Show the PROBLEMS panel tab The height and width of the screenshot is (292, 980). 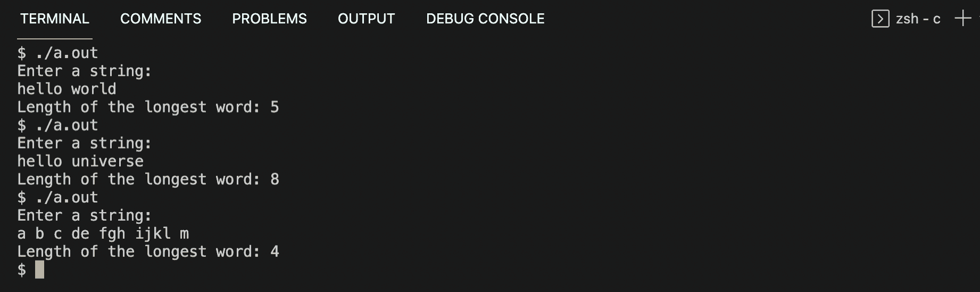pos(269,19)
